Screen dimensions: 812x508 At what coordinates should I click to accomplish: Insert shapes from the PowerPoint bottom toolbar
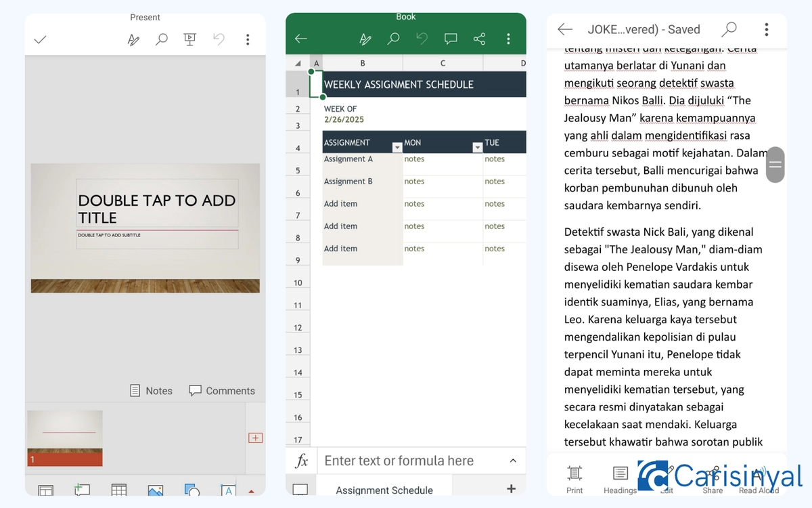click(x=192, y=490)
